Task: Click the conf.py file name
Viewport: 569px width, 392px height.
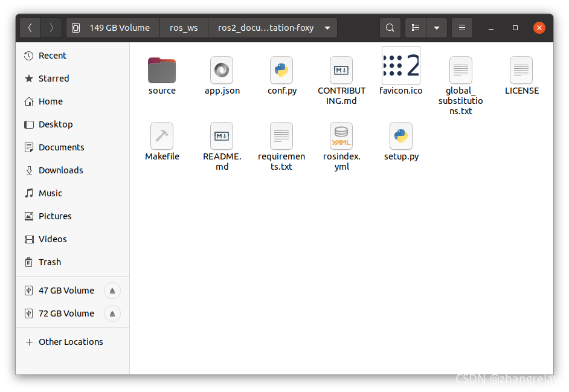Action: 282,91
